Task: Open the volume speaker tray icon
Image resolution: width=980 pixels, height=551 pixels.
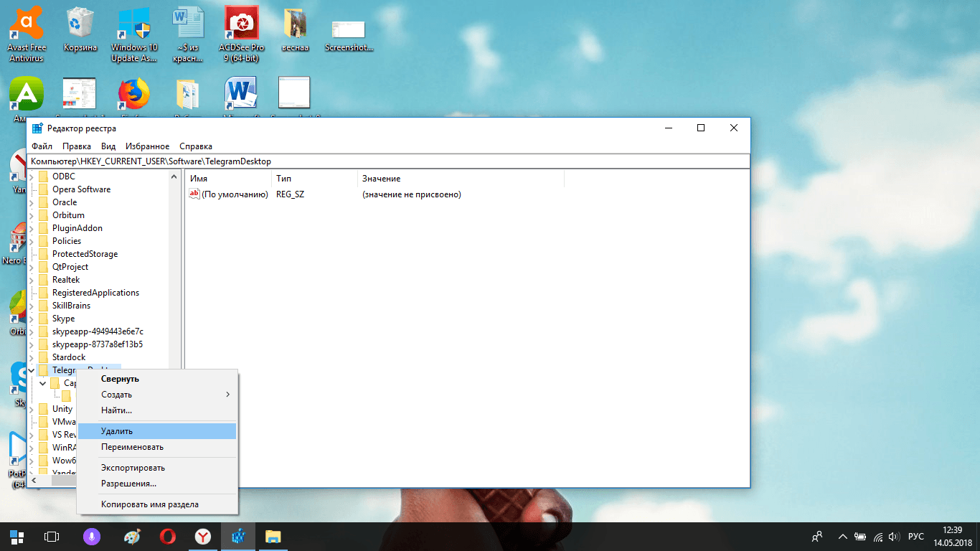Action: [x=894, y=536]
